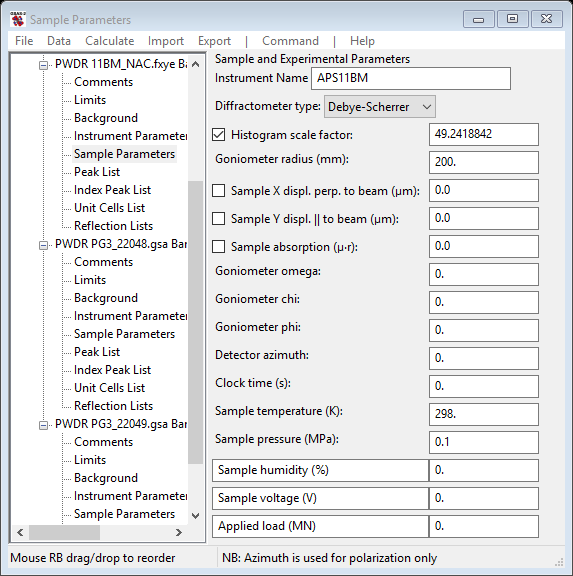The width and height of the screenshot is (573, 576).
Task: Click the horizontal scroll right arrow
Action: [x=179, y=532]
